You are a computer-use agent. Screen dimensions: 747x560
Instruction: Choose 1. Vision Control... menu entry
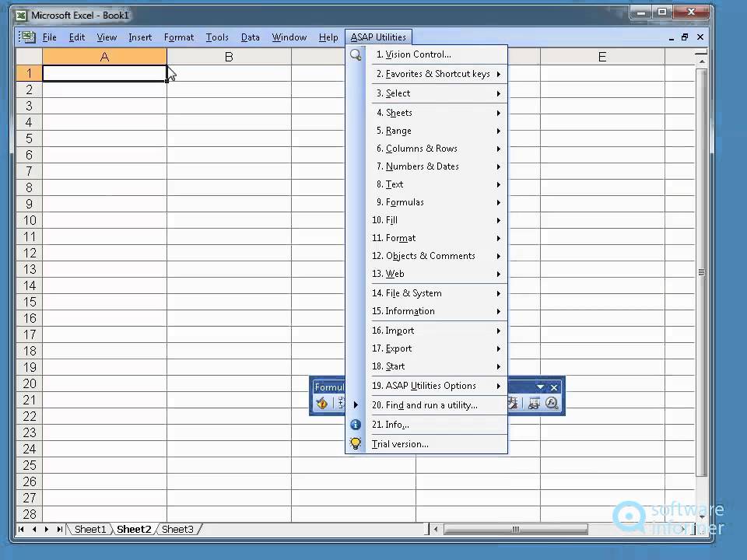[427, 54]
